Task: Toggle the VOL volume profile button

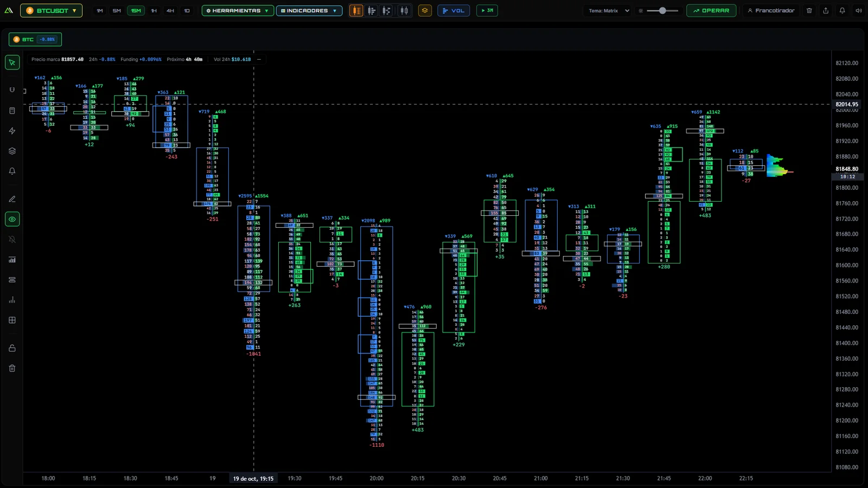Action: click(x=454, y=10)
